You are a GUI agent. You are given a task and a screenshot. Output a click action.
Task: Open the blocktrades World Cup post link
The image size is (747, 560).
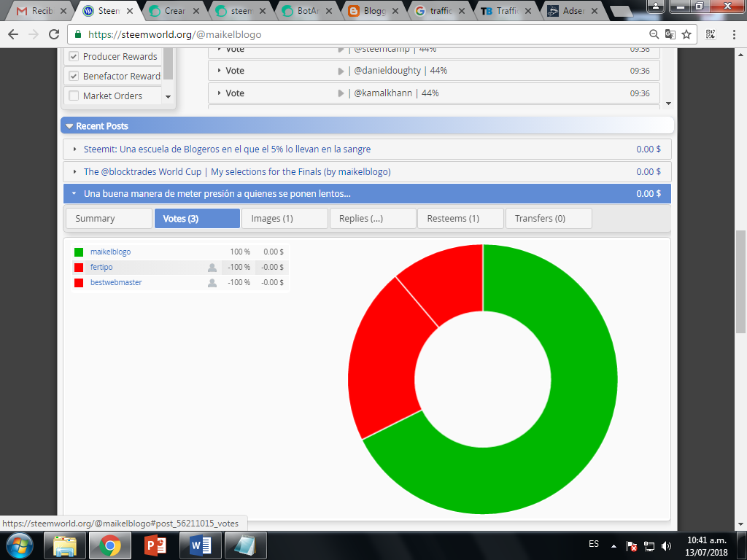[x=237, y=172]
